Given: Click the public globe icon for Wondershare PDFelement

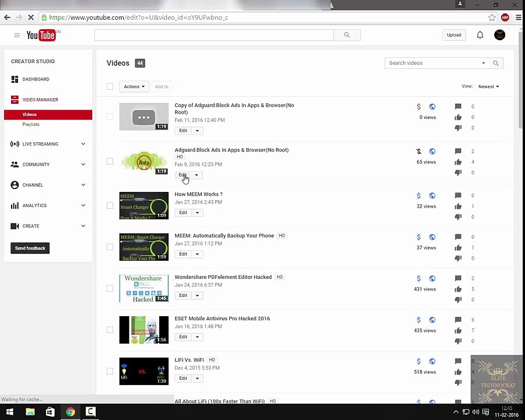Looking at the screenshot, I should [432, 278].
